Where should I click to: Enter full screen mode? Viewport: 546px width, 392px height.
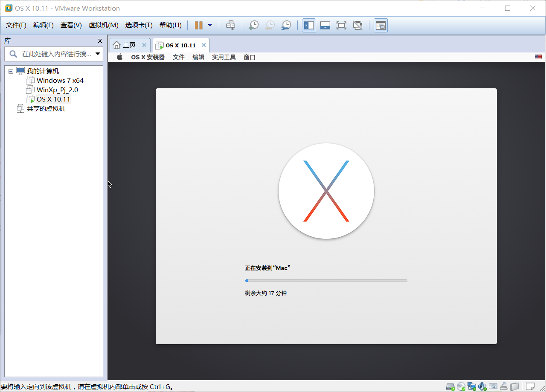(x=341, y=25)
